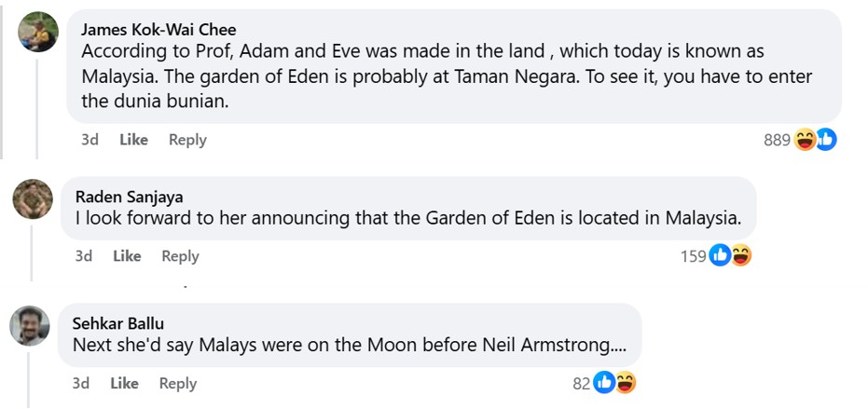This screenshot has height=409, width=868.
Task: Reply to Raden Sanjaya's comment
Action: pos(180,256)
